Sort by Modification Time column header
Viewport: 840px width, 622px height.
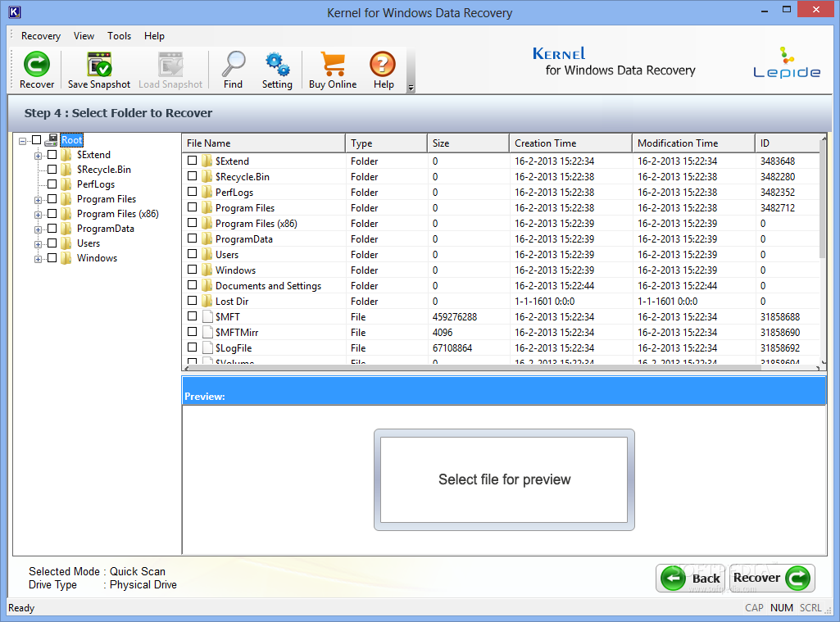click(693, 143)
